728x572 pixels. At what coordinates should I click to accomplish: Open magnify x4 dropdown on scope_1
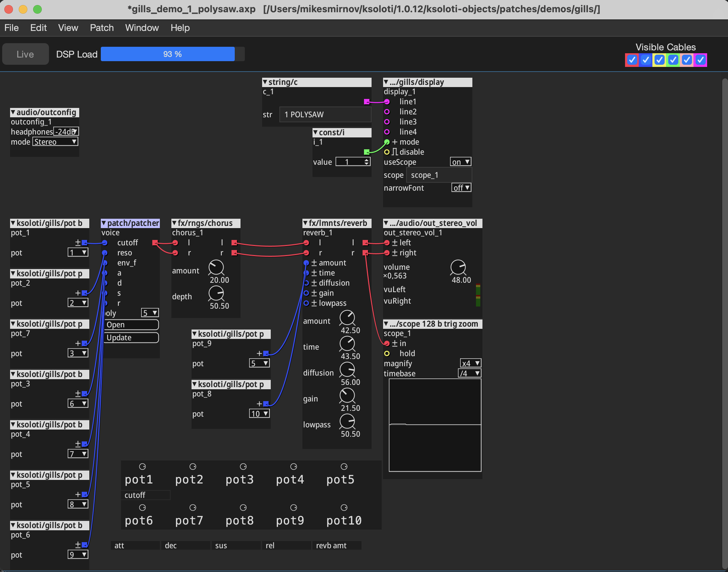click(471, 363)
